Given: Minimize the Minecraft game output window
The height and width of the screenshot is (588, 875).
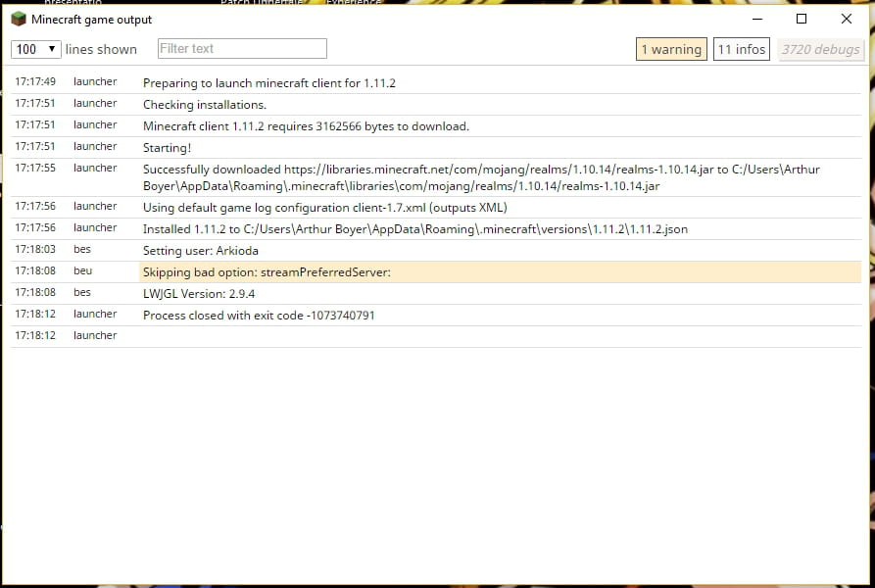Looking at the screenshot, I should [x=757, y=19].
